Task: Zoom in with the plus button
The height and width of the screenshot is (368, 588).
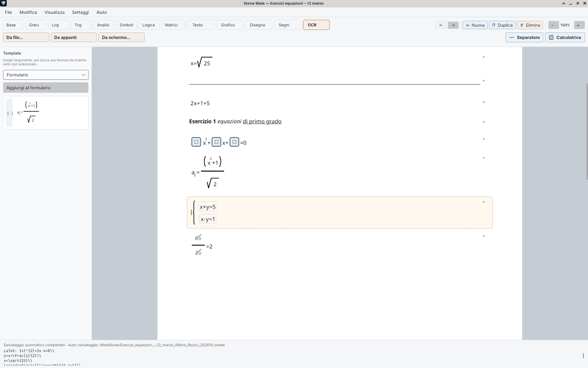Action: pyautogui.click(x=578, y=25)
